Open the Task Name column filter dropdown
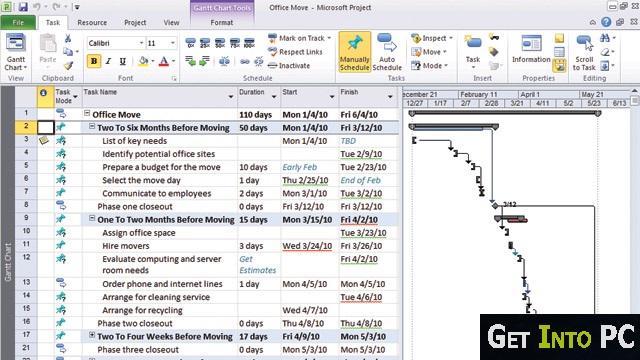This screenshot has height=360, width=640. (x=231, y=97)
